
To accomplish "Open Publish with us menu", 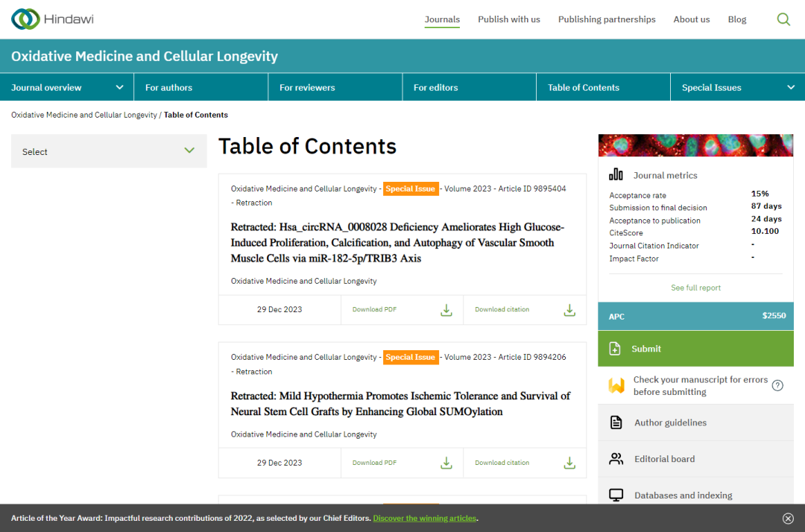I will (x=509, y=19).
